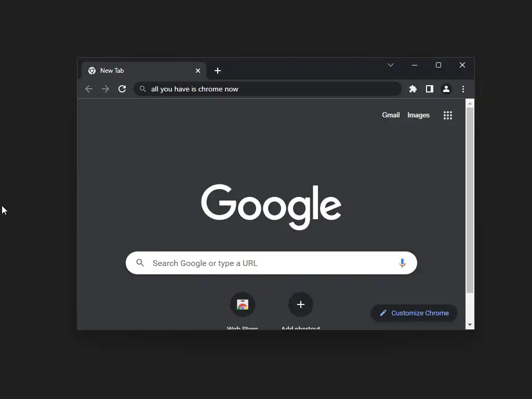Click the Add shortcut plus icon
Image resolution: width=532 pixels, height=399 pixels.
(301, 304)
